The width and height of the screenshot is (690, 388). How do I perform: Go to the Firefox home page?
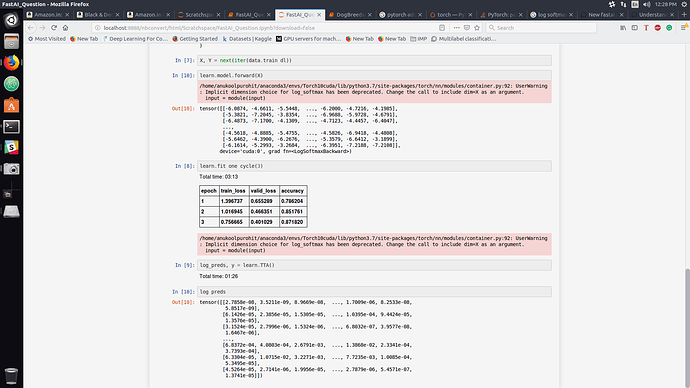click(65, 28)
